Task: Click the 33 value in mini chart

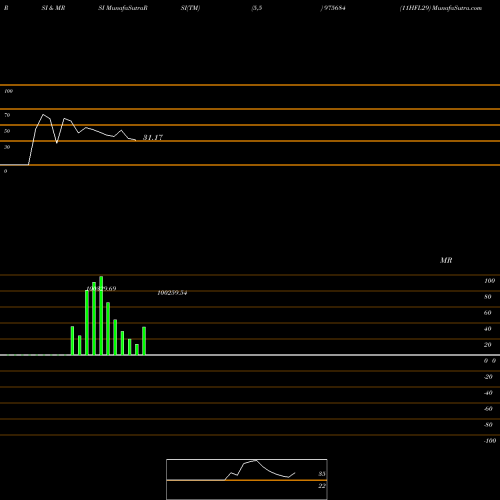Action: tap(322, 474)
